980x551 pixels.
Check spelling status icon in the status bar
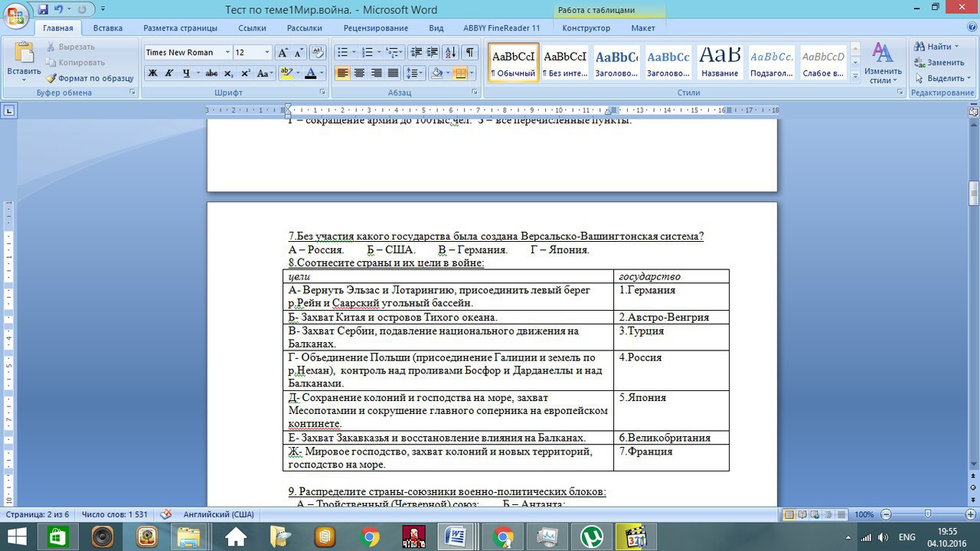click(165, 514)
